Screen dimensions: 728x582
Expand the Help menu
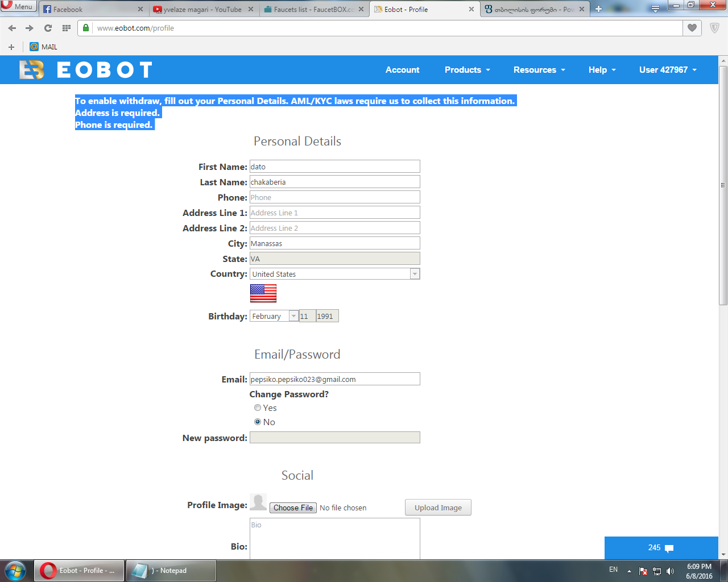(602, 70)
